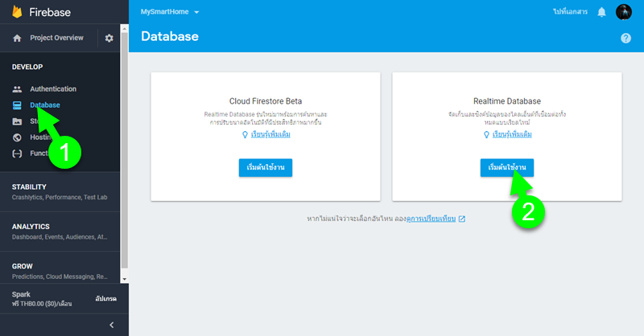This screenshot has height=336, width=644.
Task: Start Cloud Firestore Beta with เริ่มต้นใช้งาน
Action: [x=266, y=168]
